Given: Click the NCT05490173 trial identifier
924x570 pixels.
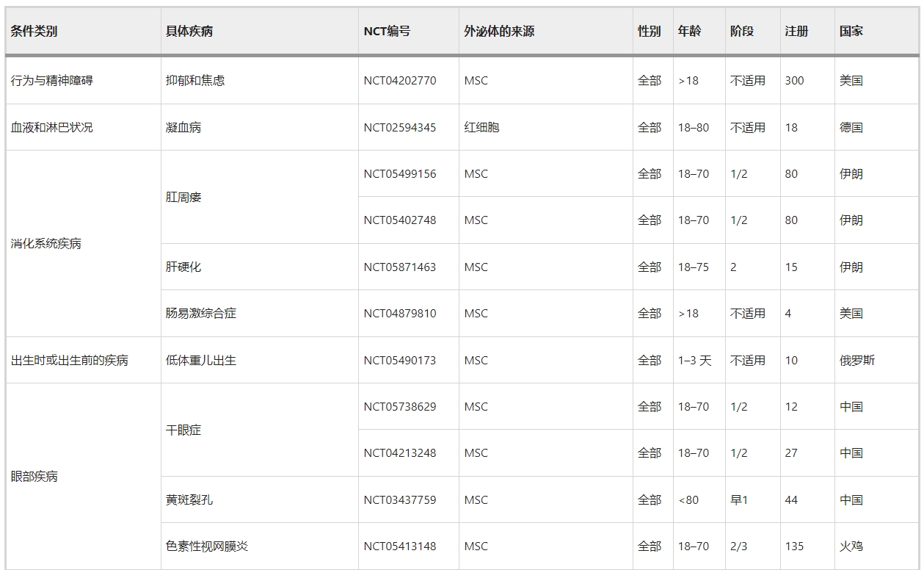Looking at the screenshot, I should click(x=396, y=360).
